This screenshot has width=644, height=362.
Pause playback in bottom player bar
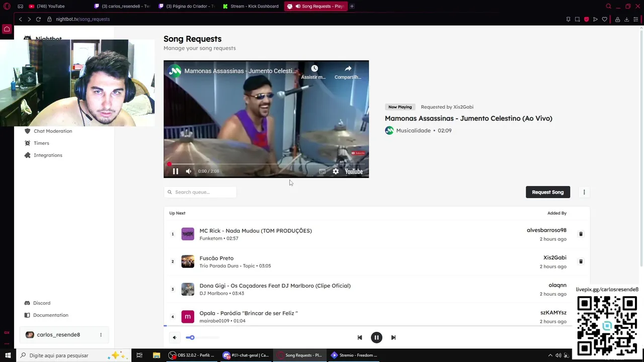click(376, 338)
